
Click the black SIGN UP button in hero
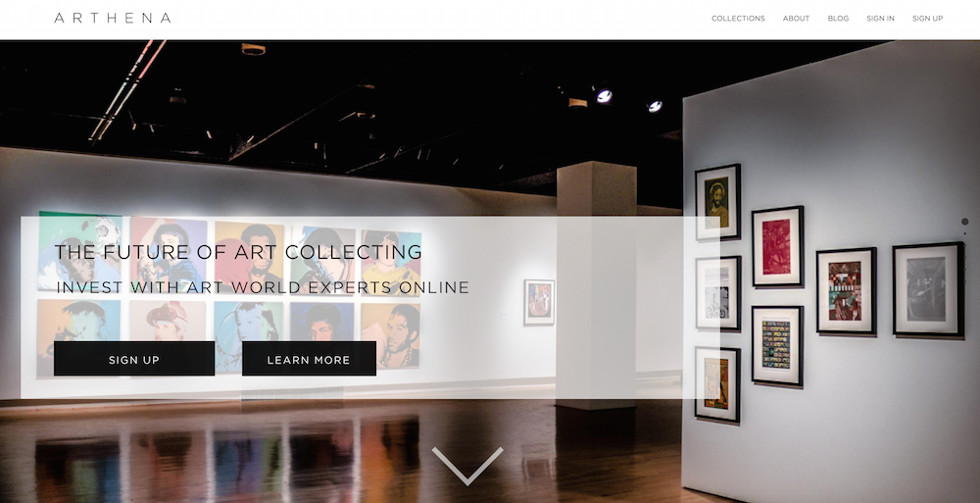click(134, 359)
